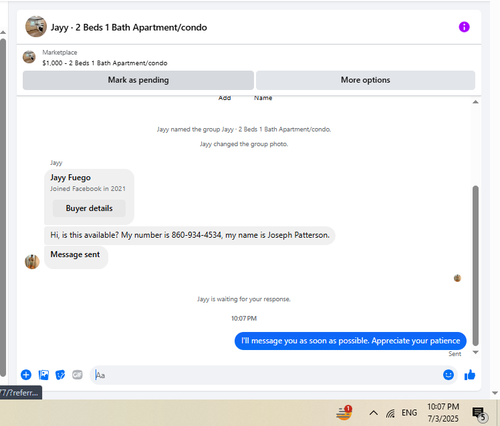Viewport: 500px width, 426px height.
Task: Click the page scrollbar down arrow
Action: [495, 393]
